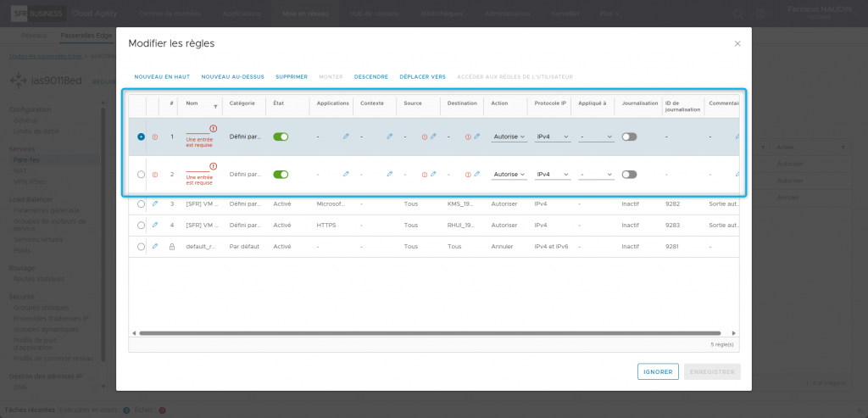Click the IGNORER button
This screenshot has height=418, width=868.
pos(658,371)
